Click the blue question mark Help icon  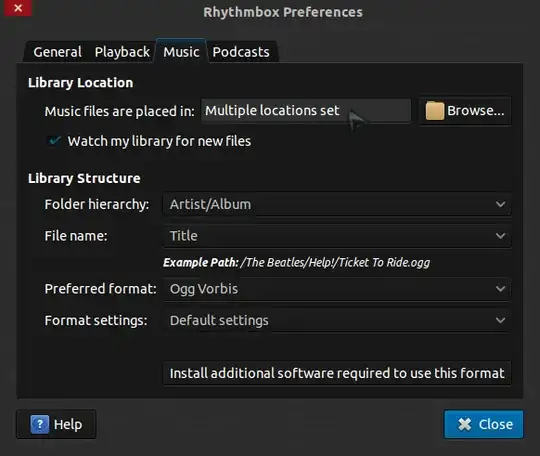click(40, 424)
